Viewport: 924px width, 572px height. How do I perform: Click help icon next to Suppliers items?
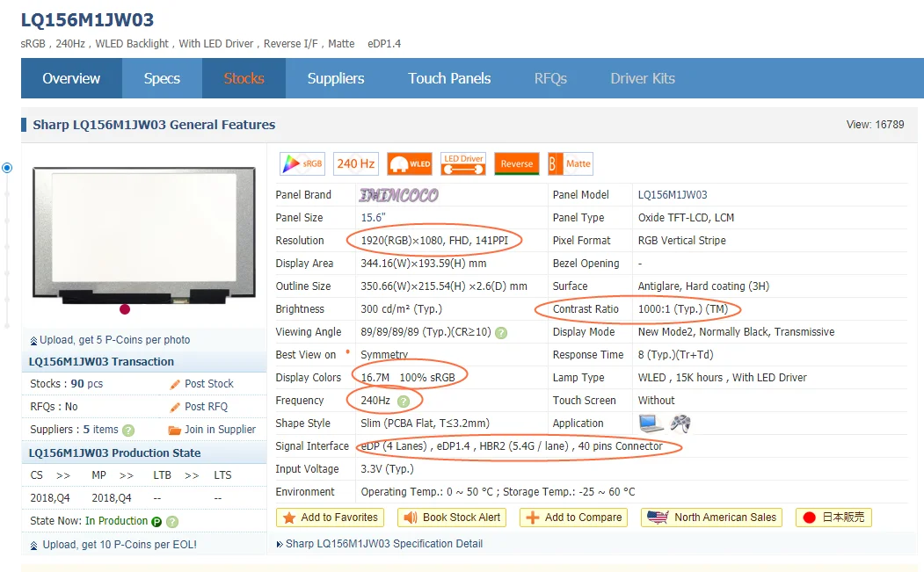128,431
